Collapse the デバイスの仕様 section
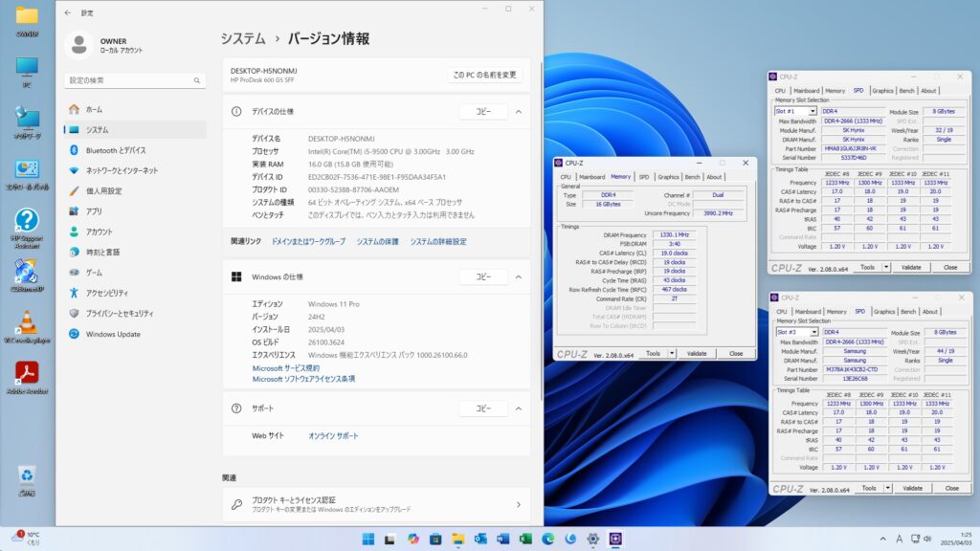The image size is (980, 551). (519, 111)
